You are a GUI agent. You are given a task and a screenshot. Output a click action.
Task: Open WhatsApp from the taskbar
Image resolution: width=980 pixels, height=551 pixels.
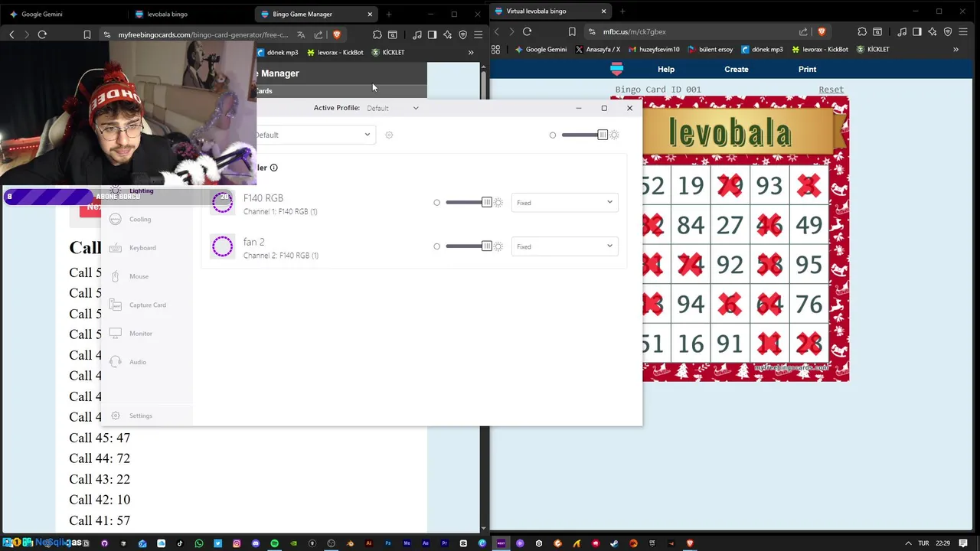(x=199, y=543)
